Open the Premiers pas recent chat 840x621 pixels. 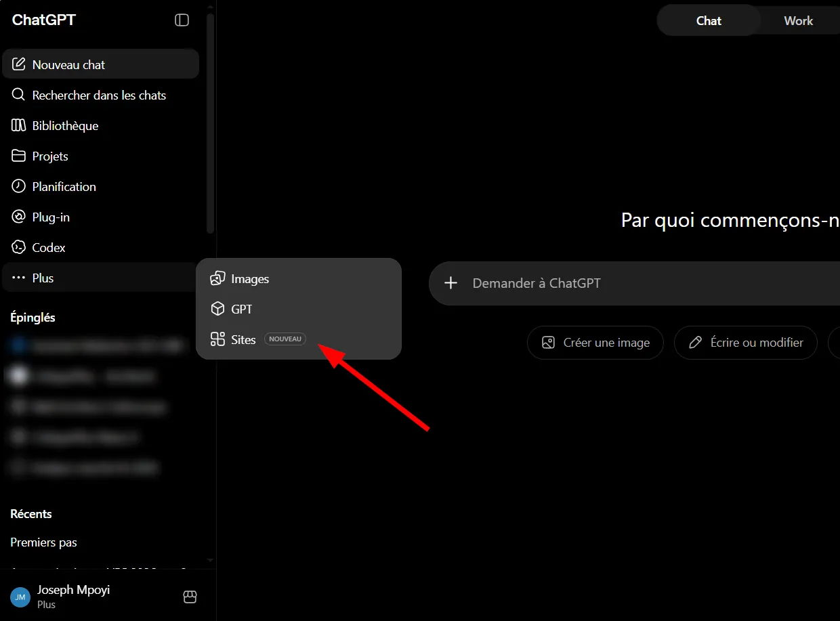point(101,542)
